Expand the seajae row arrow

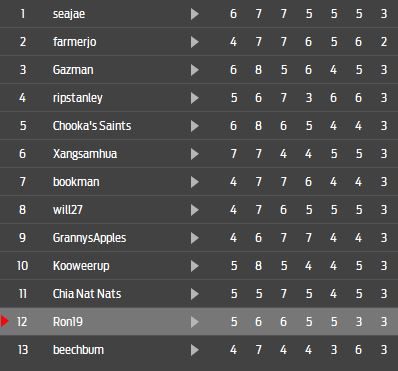(x=195, y=14)
